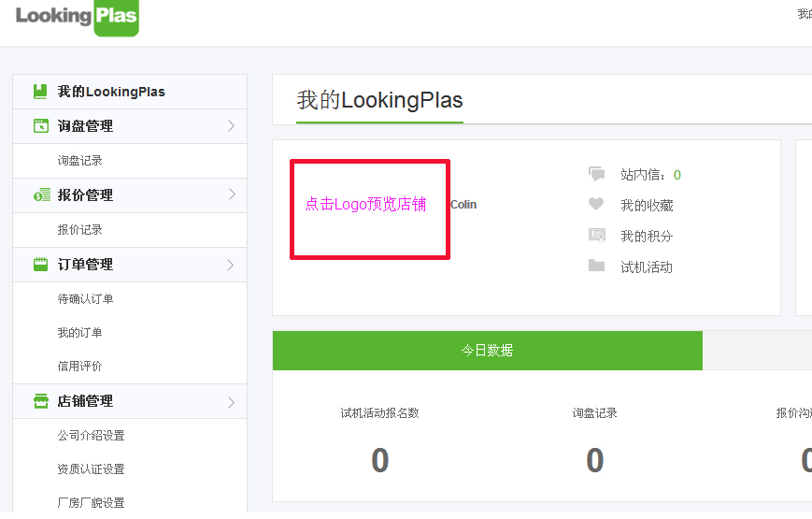Open the 试机活动 link in the profile card
The image size is (812, 519).
pyautogui.click(x=647, y=267)
